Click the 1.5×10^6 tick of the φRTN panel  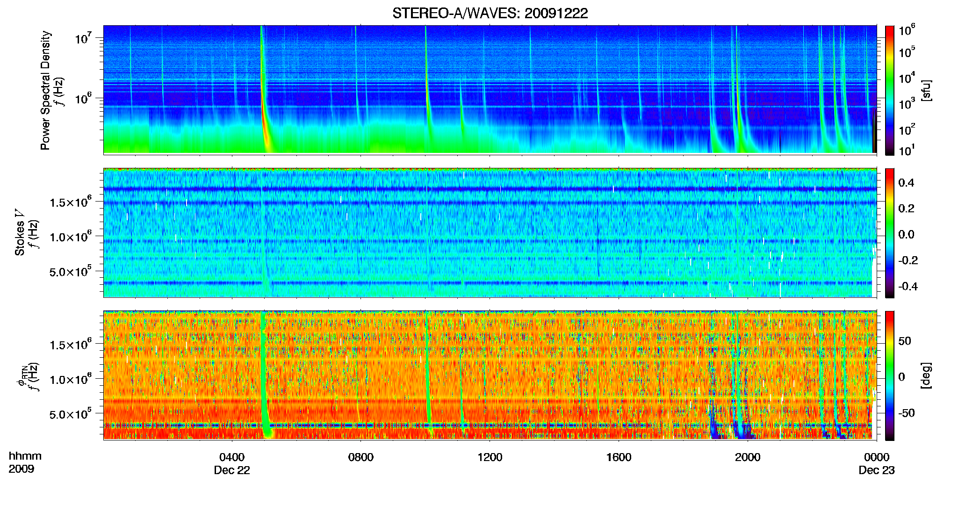coord(71,344)
